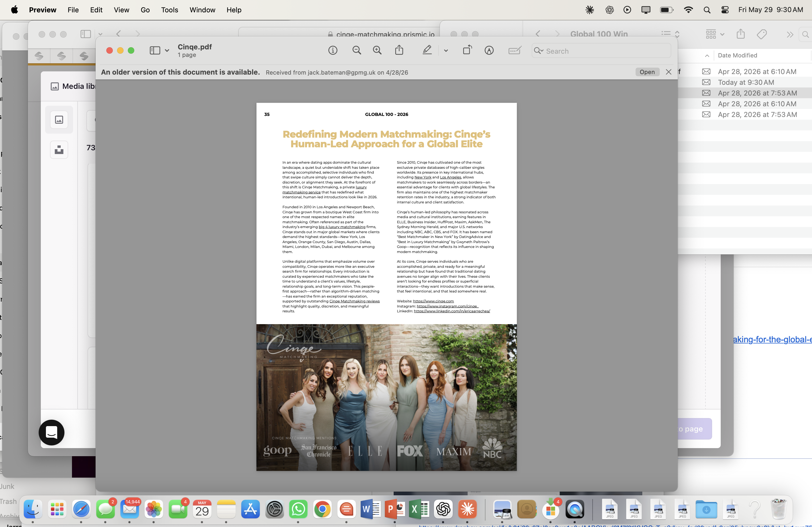
Task: Click Open in the older version banner
Action: tap(647, 72)
